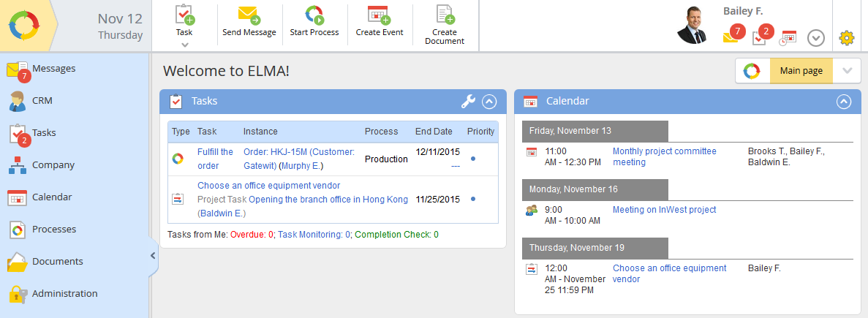Image resolution: width=868 pixels, height=318 pixels.
Task: Expand the user menu circle chevron
Action: point(816,37)
